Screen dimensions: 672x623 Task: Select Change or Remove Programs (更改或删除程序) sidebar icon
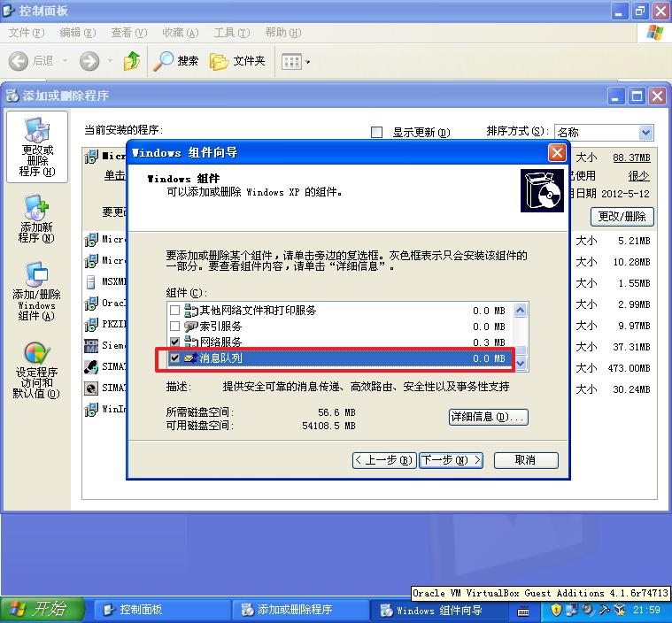pos(37,147)
